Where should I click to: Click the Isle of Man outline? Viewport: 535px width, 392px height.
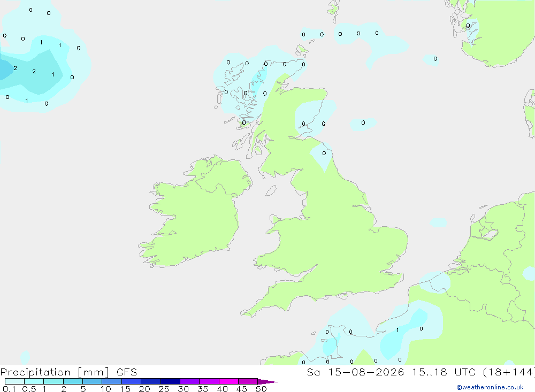(x=271, y=190)
